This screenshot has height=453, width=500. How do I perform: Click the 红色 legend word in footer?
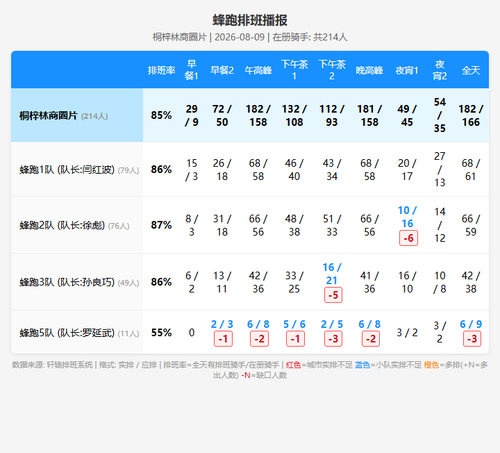tap(293, 365)
